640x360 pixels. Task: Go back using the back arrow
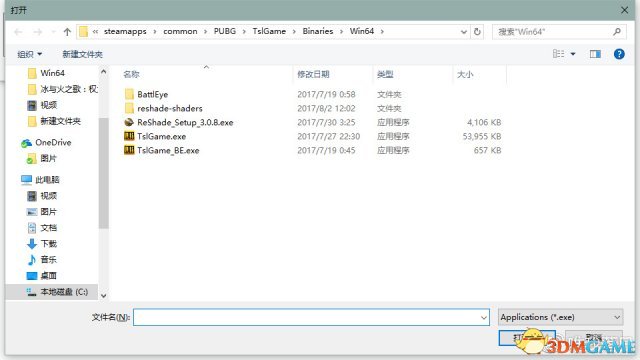(x=18, y=32)
